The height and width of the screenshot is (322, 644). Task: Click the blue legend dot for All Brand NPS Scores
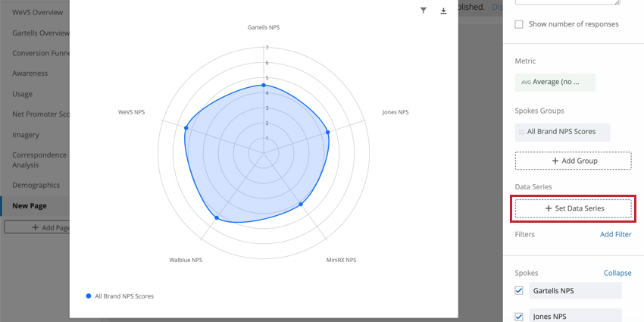click(89, 295)
